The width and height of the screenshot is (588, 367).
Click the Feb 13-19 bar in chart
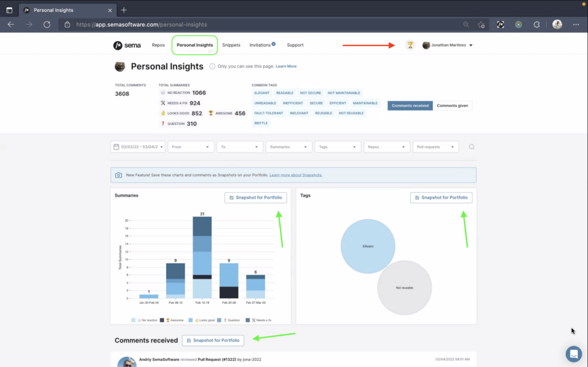(202, 257)
